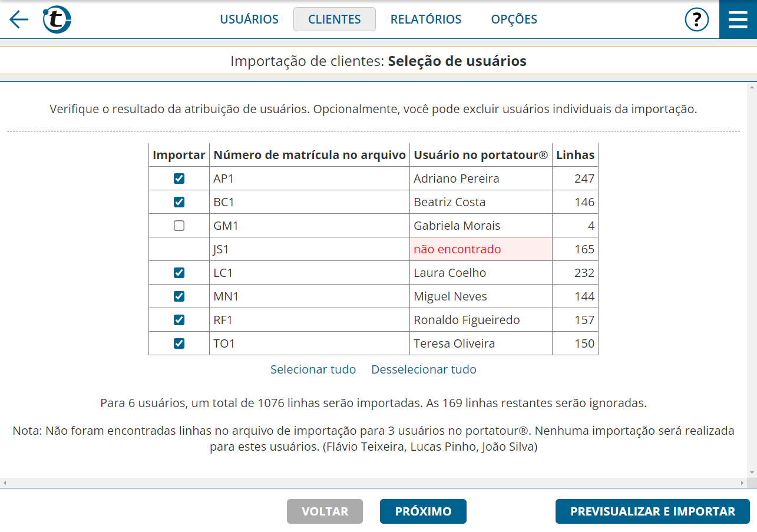The image size is (757, 532).
Task: Click the 'JS1' matrícula cell
Action: [309, 249]
